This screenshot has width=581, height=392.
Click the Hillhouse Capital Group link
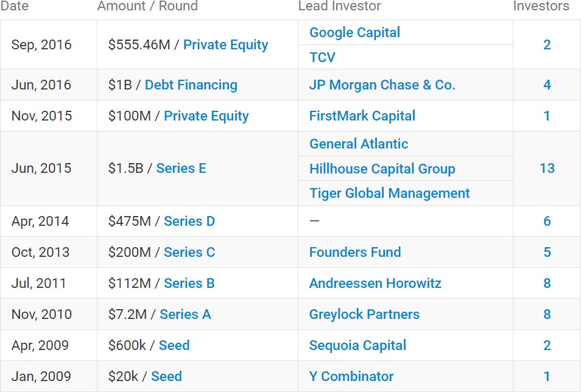click(x=382, y=169)
